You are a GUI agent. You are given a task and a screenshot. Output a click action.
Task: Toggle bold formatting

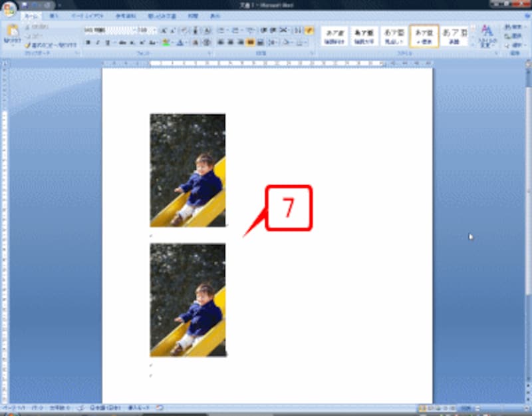[x=88, y=43]
